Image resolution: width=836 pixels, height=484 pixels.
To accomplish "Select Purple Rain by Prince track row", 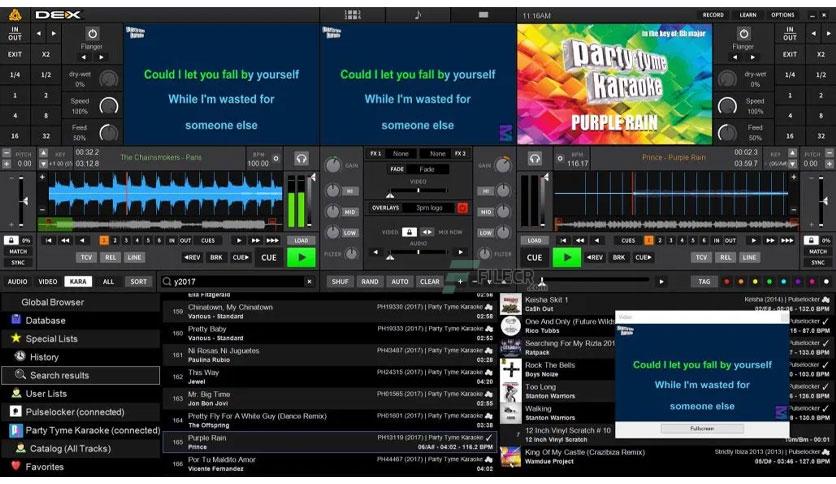I will (x=329, y=442).
